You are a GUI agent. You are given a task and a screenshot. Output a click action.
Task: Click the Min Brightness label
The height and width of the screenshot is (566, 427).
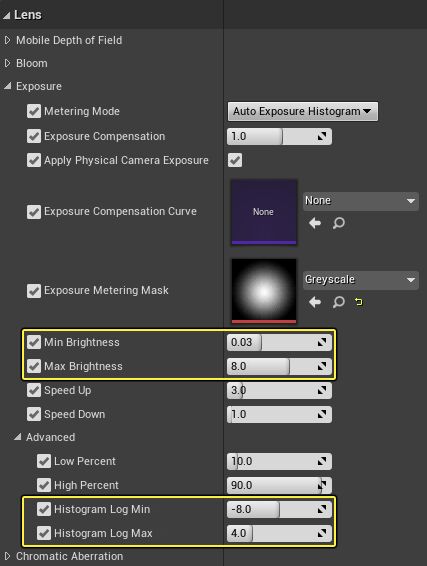pos(82,342)
